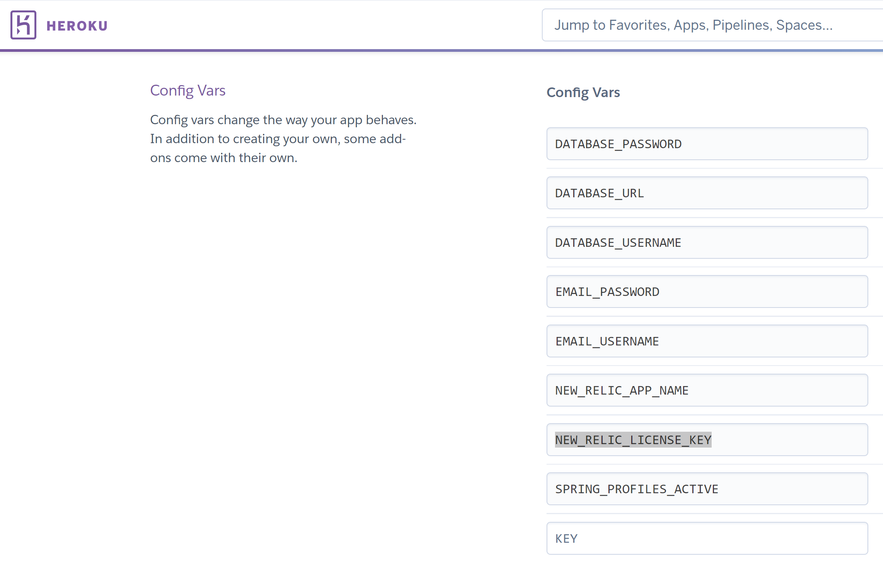Click the highlighted NEW_RELIC_LICENSE_KEY text
883x588 pixels.
tap(633, 440)
